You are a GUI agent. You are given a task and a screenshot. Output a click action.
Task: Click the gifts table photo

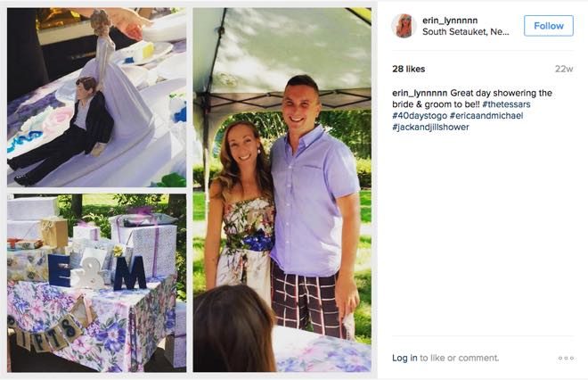click(x=97, y=283)
